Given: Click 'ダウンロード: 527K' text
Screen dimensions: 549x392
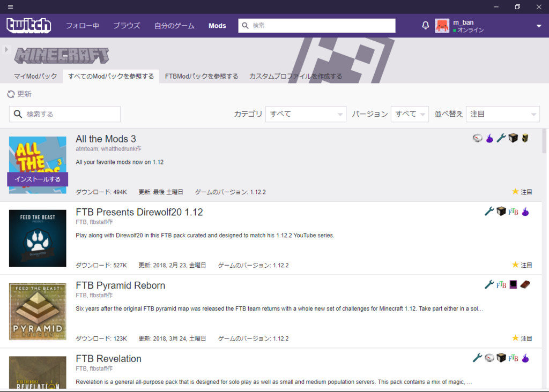Looking at the screenshot, I should point(101,265).
